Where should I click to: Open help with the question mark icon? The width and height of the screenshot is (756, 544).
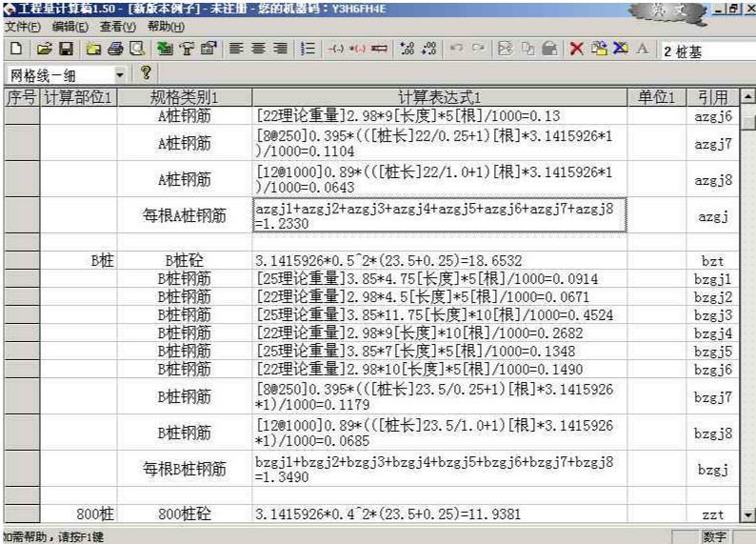146,73
